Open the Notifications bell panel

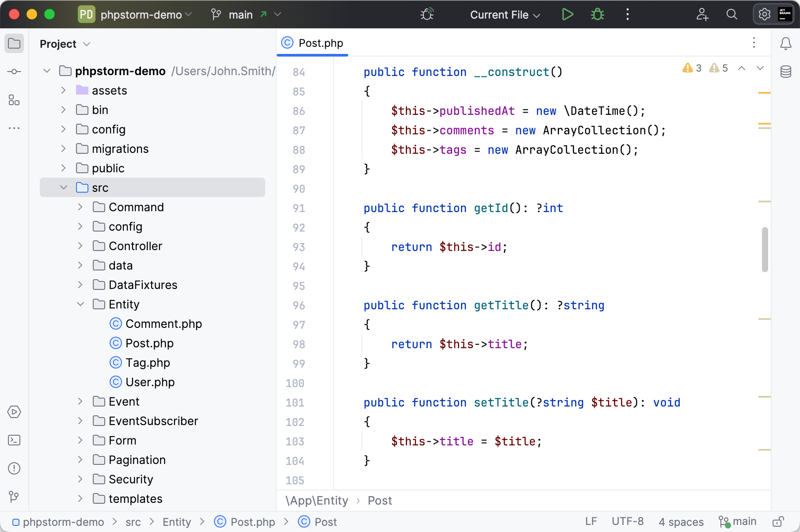coord(785,43)
